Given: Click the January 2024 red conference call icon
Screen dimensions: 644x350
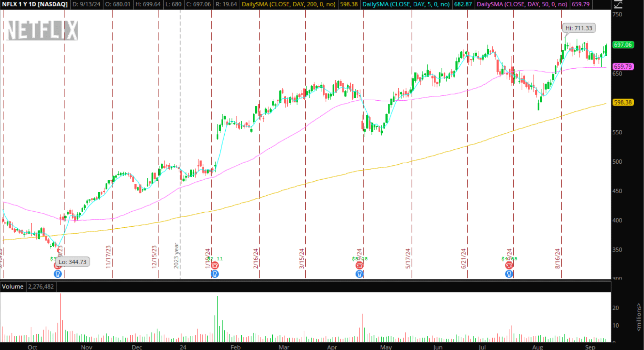Looking at the screenshot, I should point(215,265).
